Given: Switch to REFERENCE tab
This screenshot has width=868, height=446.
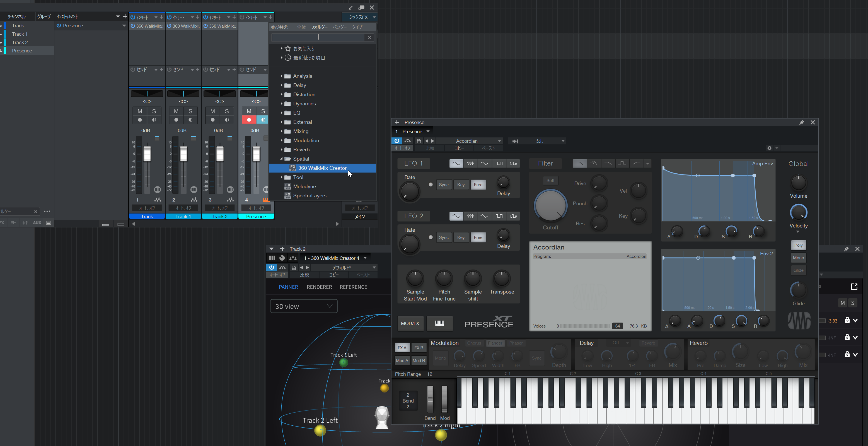Looking at the screenshot, I should click(x=353, y=287).
